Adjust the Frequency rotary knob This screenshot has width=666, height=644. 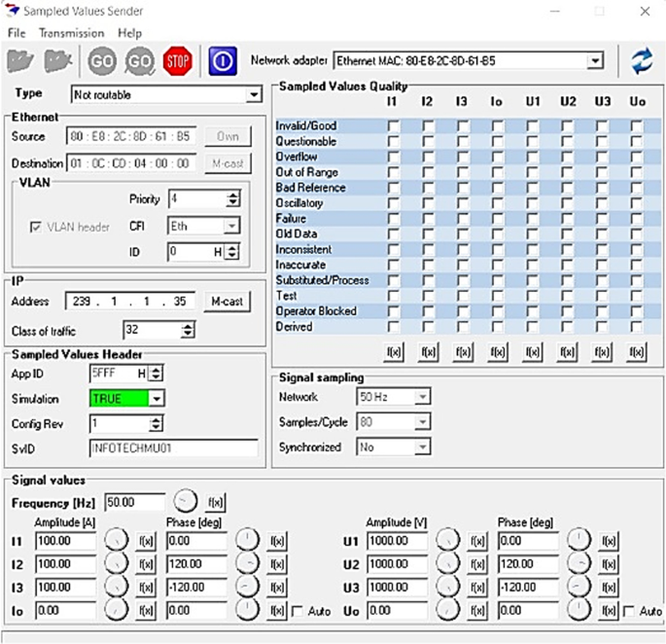pos(185,502)
